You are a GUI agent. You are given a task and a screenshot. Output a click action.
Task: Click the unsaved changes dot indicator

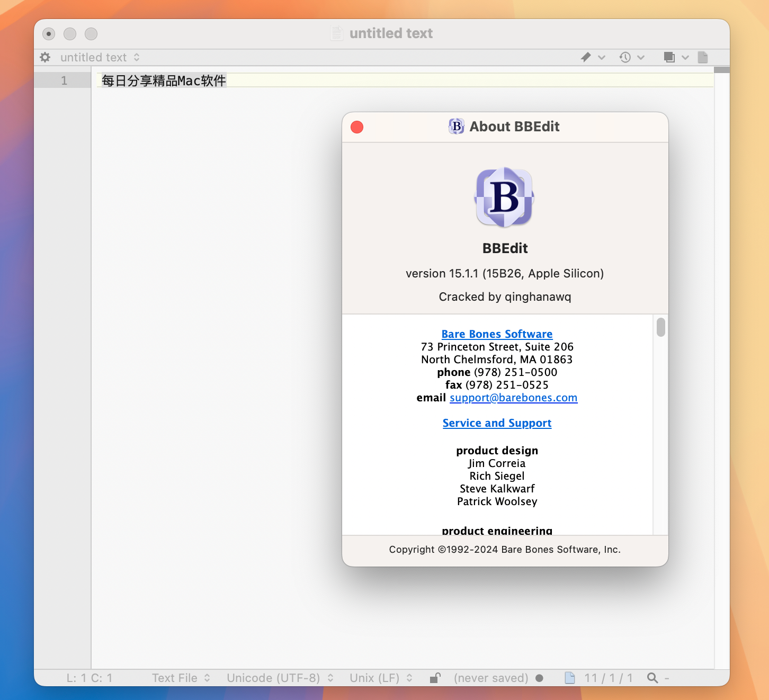(x=539, y=678)
